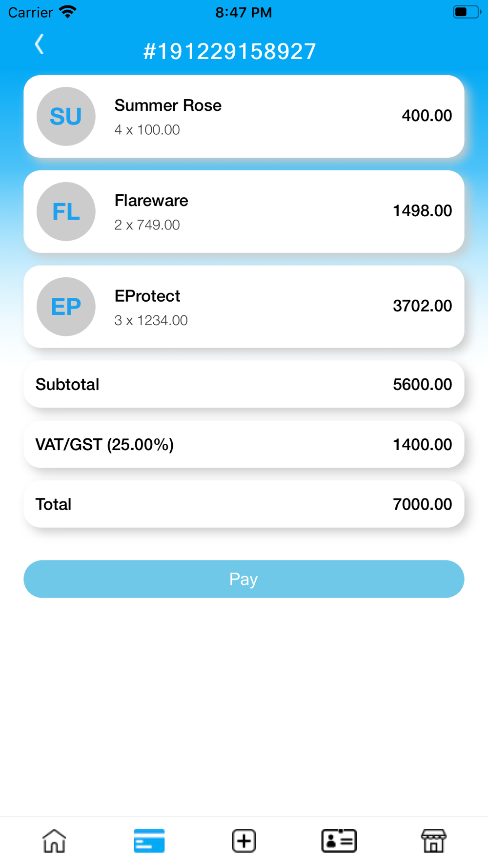
Task: Click the Pay button
Action: pos(244,579)
